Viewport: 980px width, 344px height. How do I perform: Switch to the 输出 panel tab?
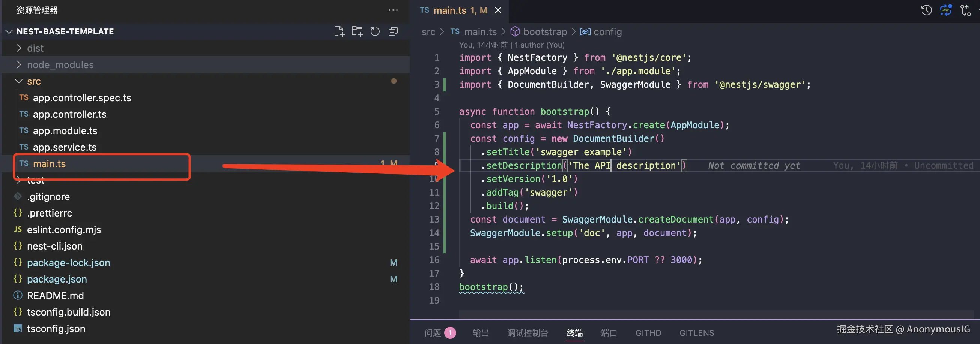(481, 333)
